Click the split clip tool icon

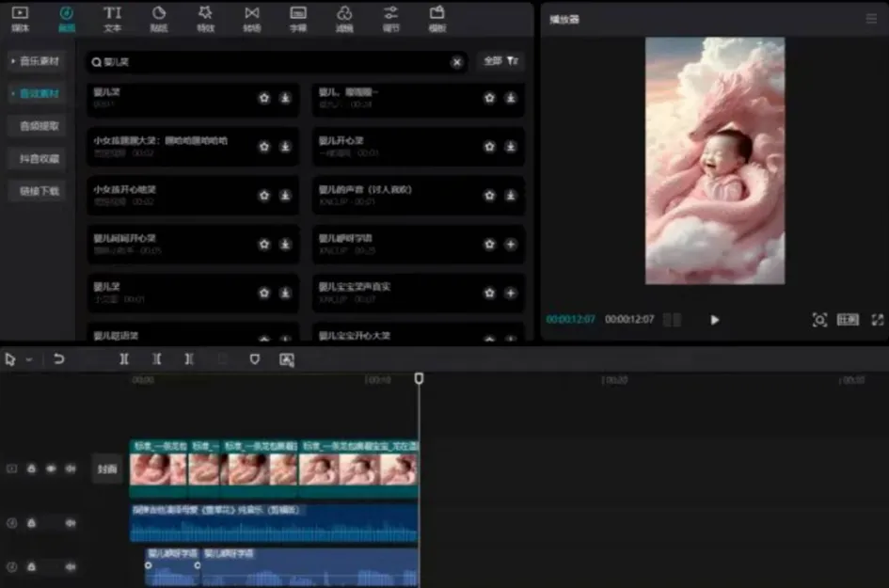124,359
